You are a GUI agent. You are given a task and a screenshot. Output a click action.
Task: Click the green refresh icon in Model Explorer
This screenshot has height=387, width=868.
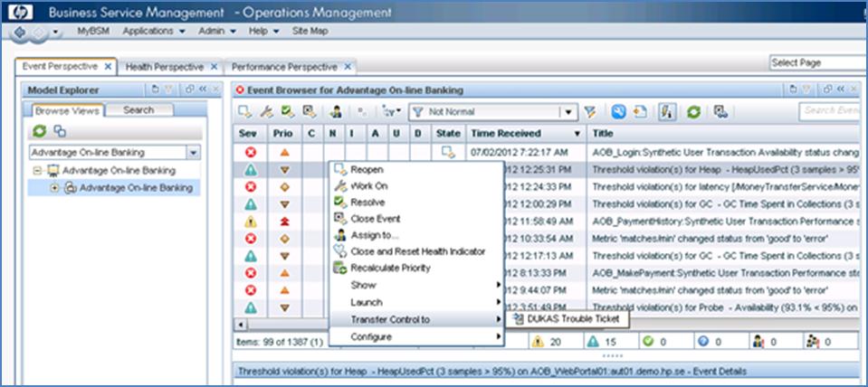point(39,131)
